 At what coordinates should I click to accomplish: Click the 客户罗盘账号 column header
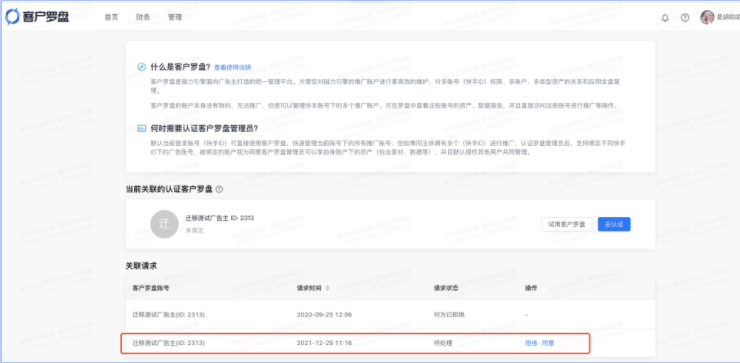coord(151,288)
